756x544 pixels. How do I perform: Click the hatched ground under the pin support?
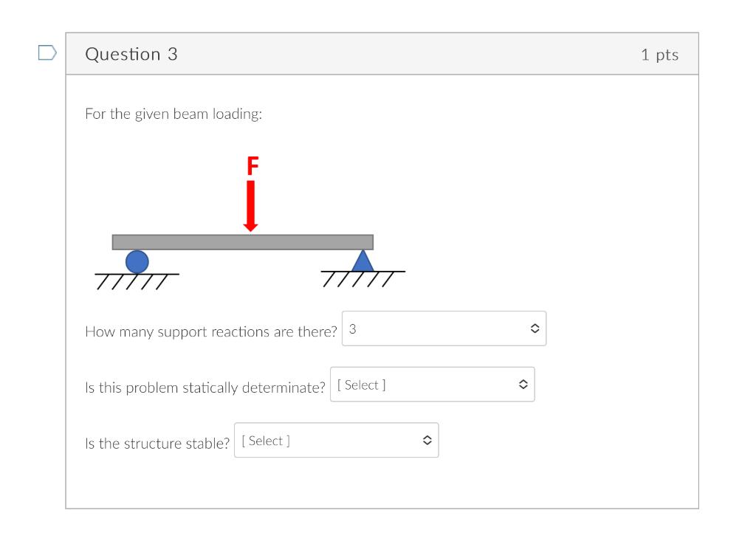point(363,278)
